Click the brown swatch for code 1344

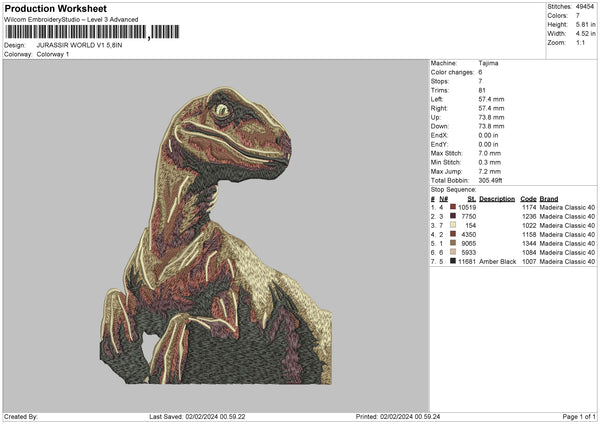(453, 243)
